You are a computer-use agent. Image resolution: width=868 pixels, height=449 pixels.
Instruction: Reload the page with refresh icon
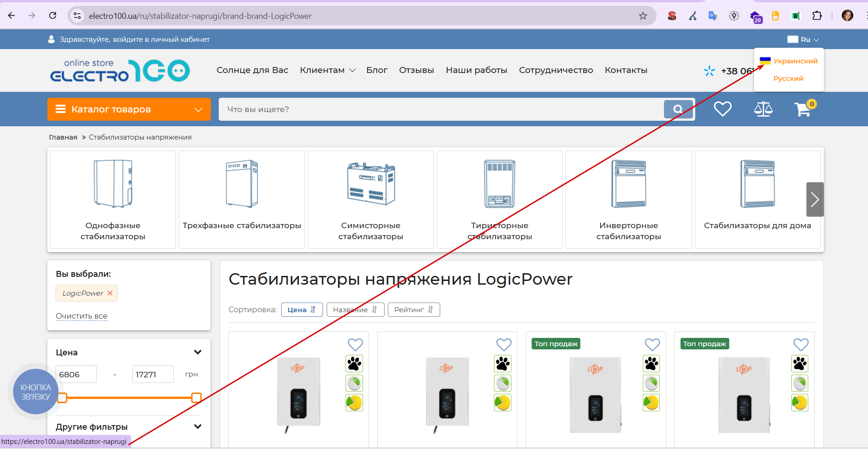pos(52,16)
